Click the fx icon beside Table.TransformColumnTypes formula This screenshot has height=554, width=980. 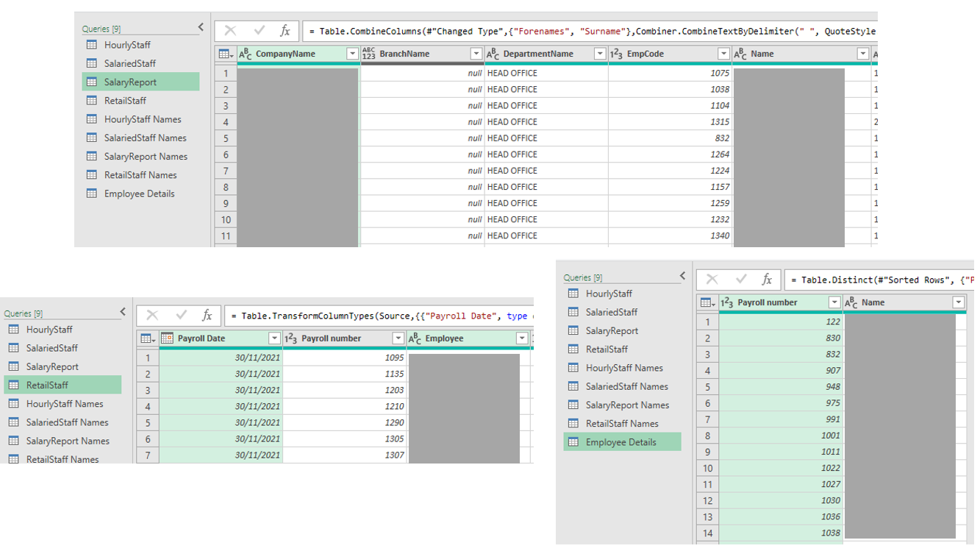tap(207, 316)
